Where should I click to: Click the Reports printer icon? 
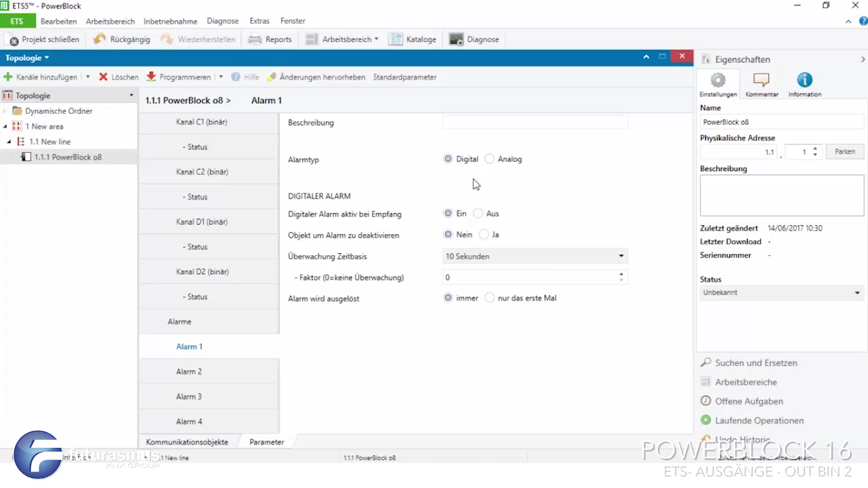255,39
